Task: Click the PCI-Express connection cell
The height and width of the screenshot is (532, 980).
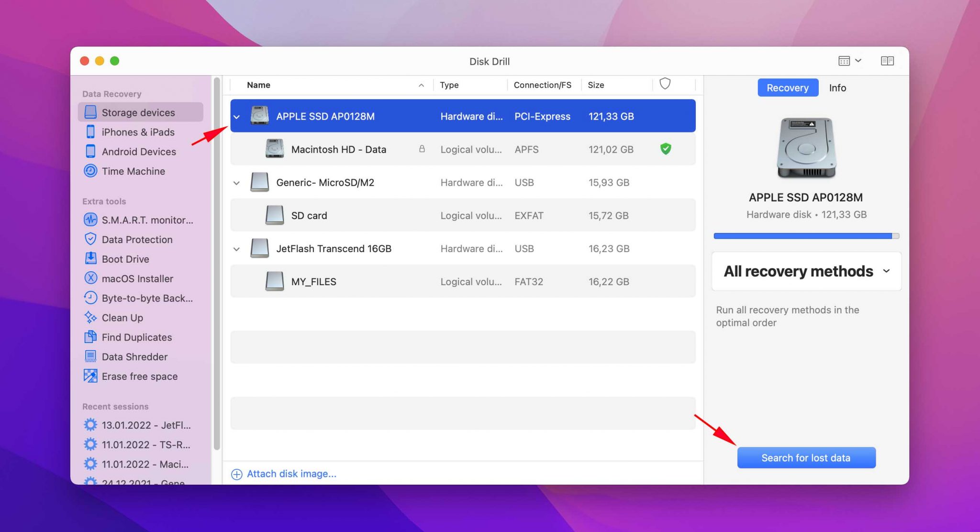Action: 542,116
